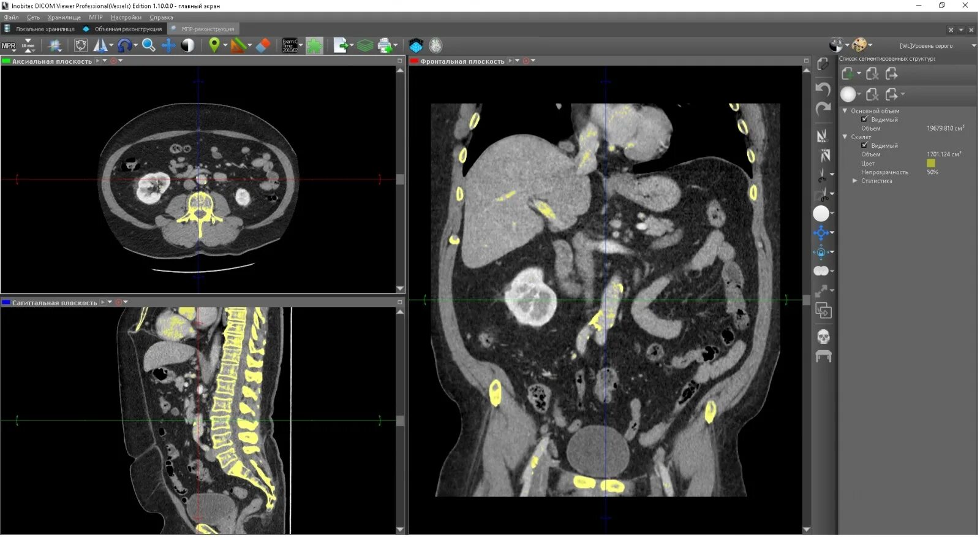Open the Справка menu
The height and width of the screenshot is (537, 980).
(x=161, y=17)
